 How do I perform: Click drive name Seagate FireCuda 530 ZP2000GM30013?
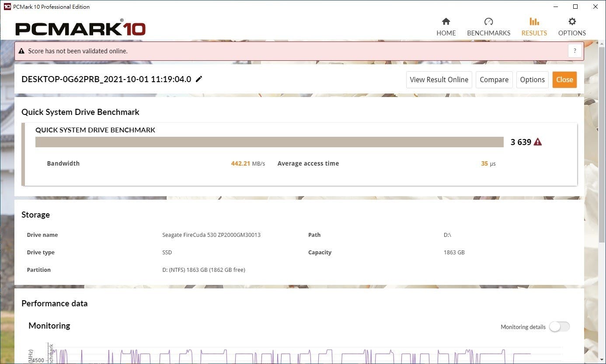point(211,235)
